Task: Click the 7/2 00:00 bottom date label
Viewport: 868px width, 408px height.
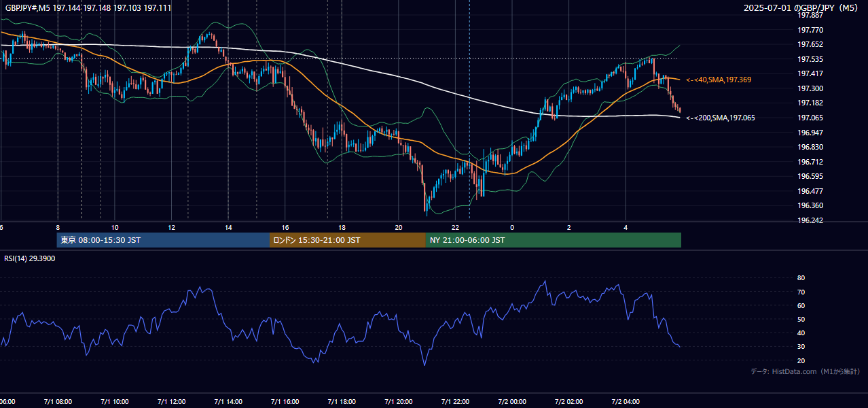Action: tap(512, 402)
